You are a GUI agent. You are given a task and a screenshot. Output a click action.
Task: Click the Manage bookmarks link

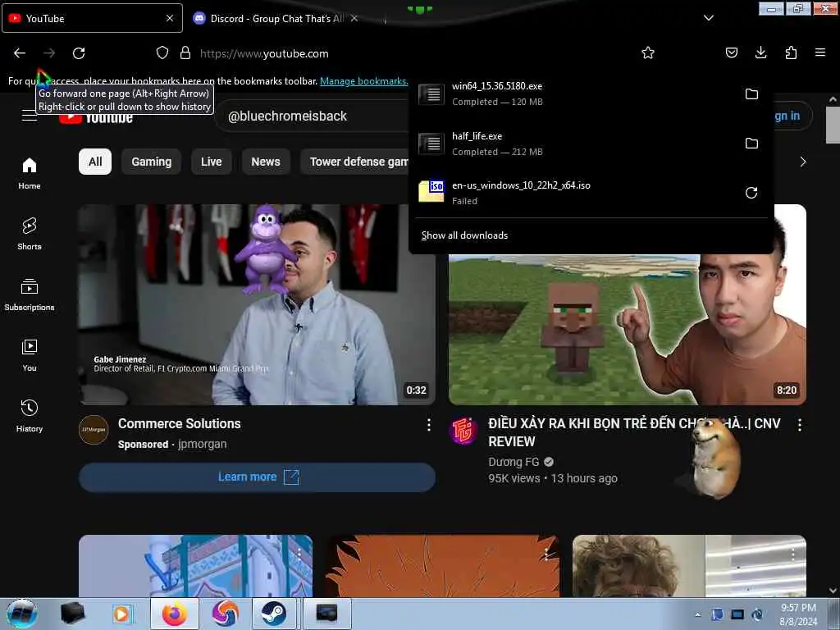pos(363,81)
